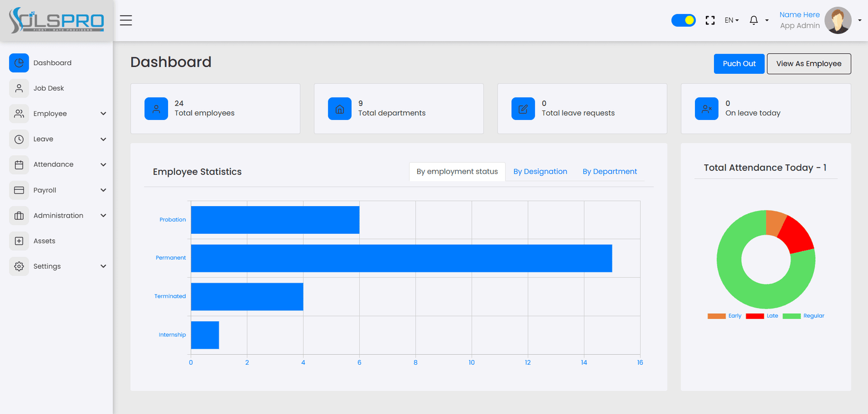This screenshot has width=868, height=414.
Task: Open the hamburger sidebar menu icon
Action: pos(126,21)
